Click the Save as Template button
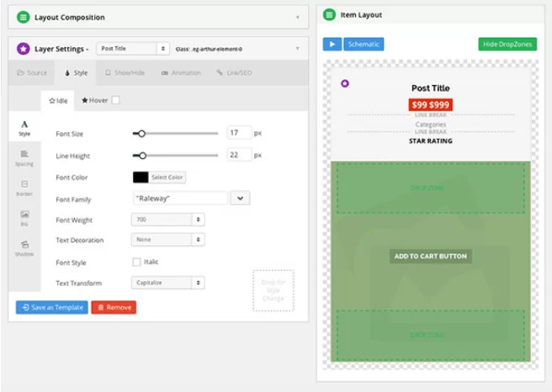 click(51, 308)
